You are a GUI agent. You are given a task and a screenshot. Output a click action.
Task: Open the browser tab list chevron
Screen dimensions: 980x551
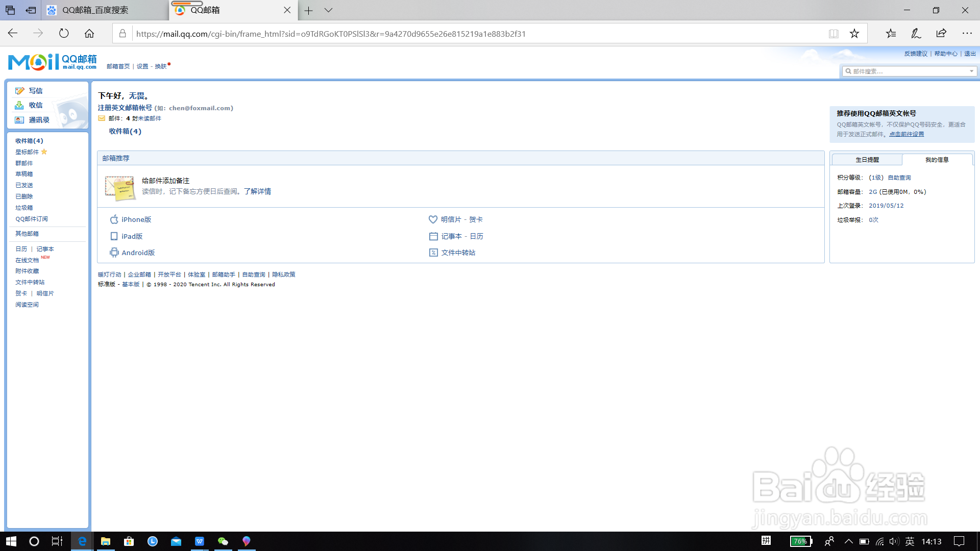coord(328,10)
